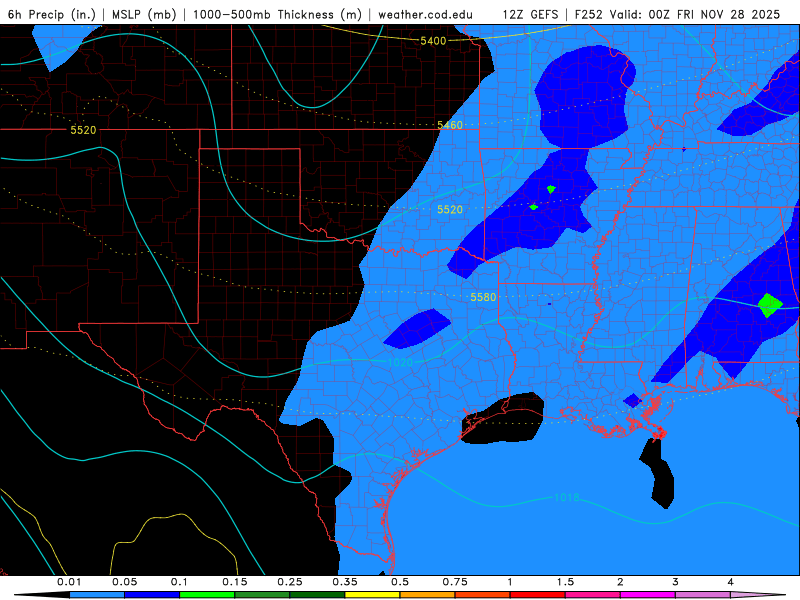
Task: Click the '5460' thickness contour label
Action: [450, 125]
